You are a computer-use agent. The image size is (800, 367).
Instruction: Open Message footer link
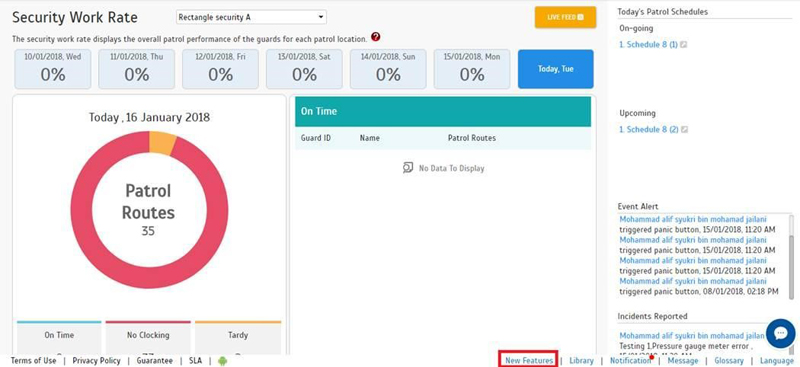pos(683,360)
